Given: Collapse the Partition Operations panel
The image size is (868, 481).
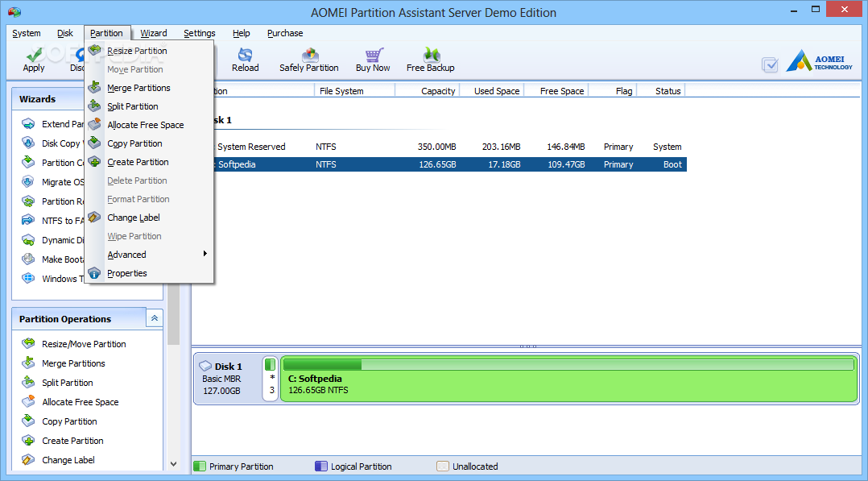Looking at the screenshot, I should [155, 318].
